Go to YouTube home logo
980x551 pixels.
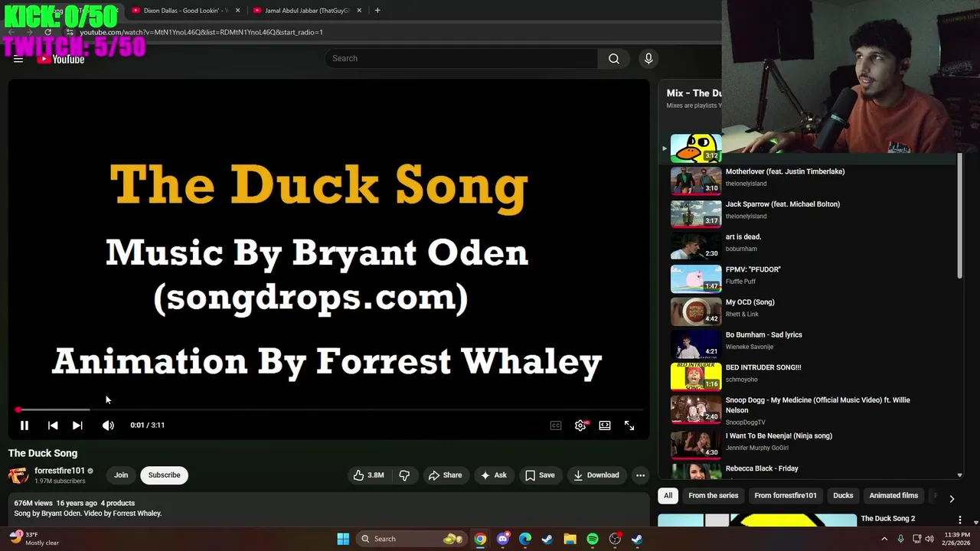coord(60,60)
